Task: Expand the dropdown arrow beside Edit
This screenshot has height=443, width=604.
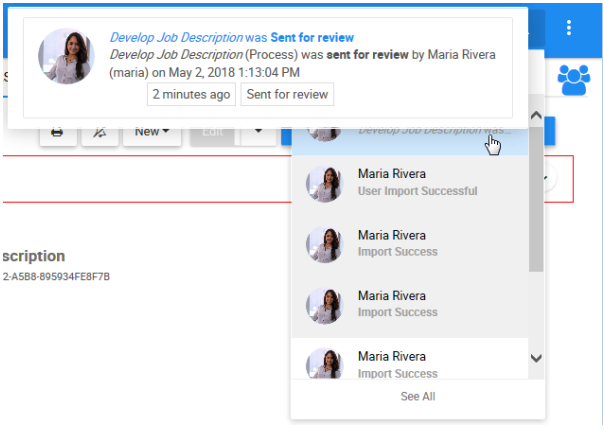Action: [x=258, y=133]
